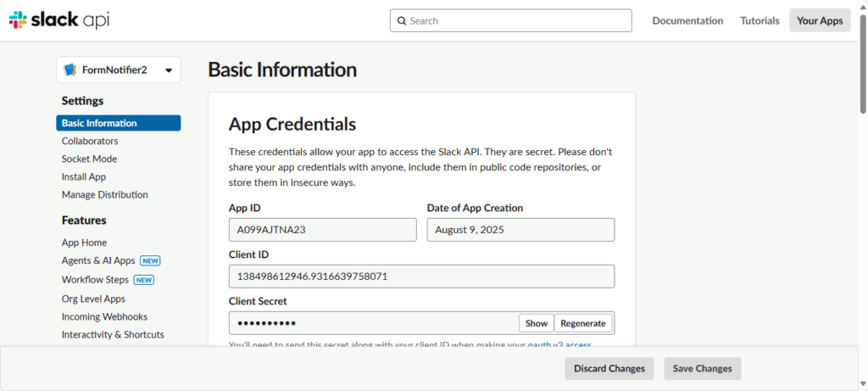Open App Home feature page
The height and width of the screenshot is (391, 868).
pos(84,243)
